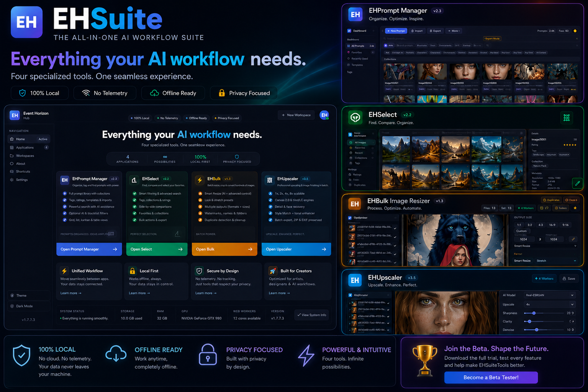Open the Stretch dropdown in EHBulk
This screenshot has height=392, width=588.
[556, 261]
